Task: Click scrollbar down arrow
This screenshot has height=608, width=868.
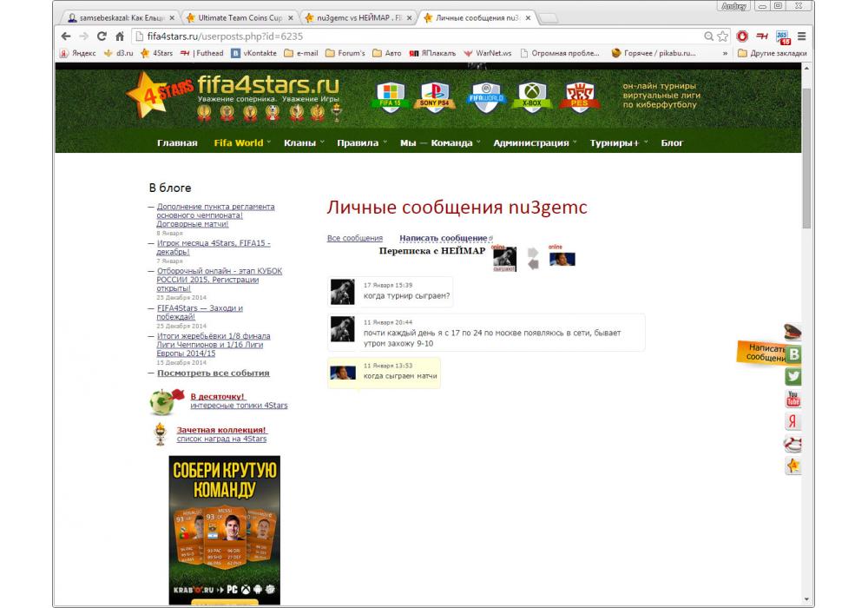Action: 806,599
